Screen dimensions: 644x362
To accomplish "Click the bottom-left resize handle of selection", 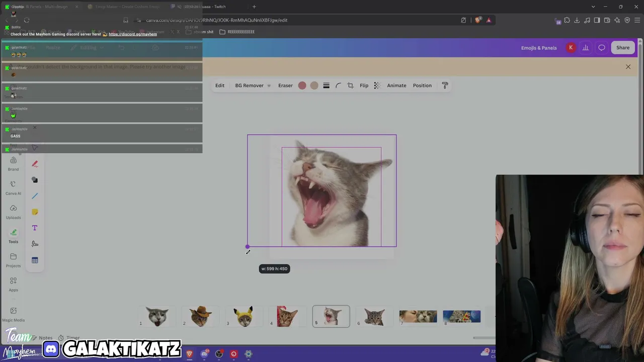I will [x=248, y=246].
